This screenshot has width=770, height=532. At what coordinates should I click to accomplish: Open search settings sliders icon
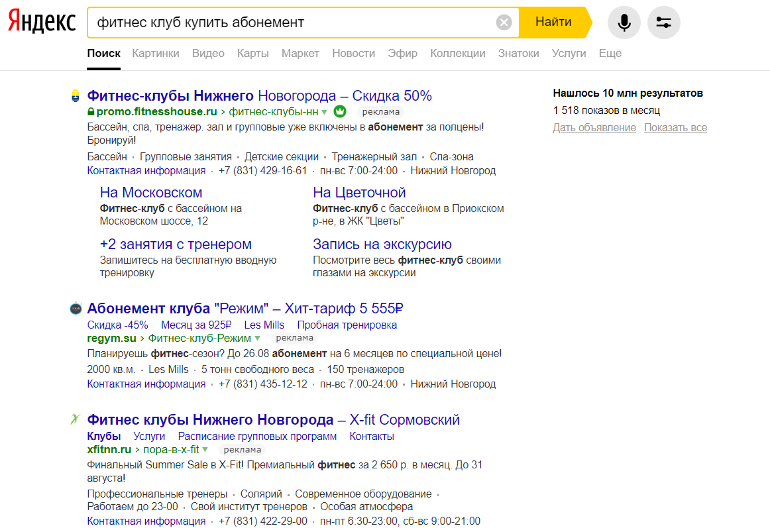(x=663, y=23)
